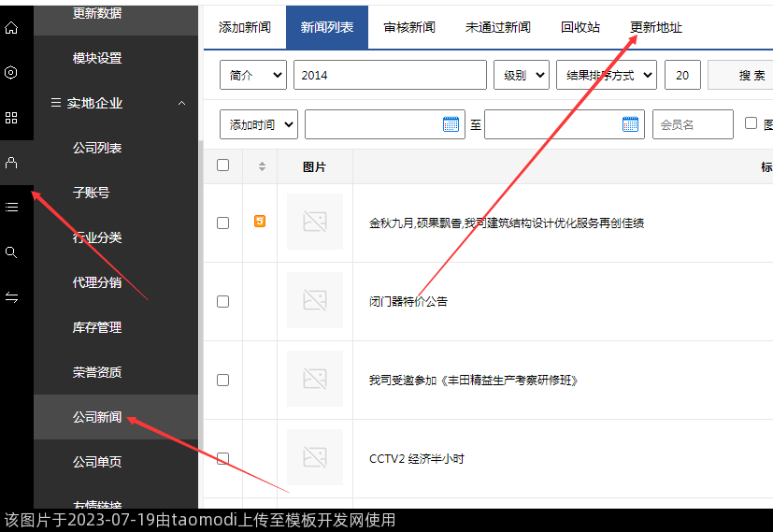Viewport: 773px width, 532px height.
Task: Click the swap arrows icon in rail
Action: (x=11, y=297)
